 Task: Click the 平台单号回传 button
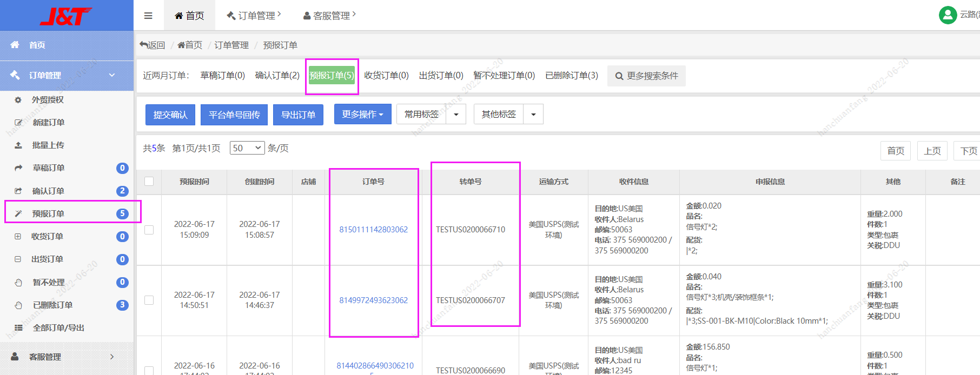tap(234, 115)
